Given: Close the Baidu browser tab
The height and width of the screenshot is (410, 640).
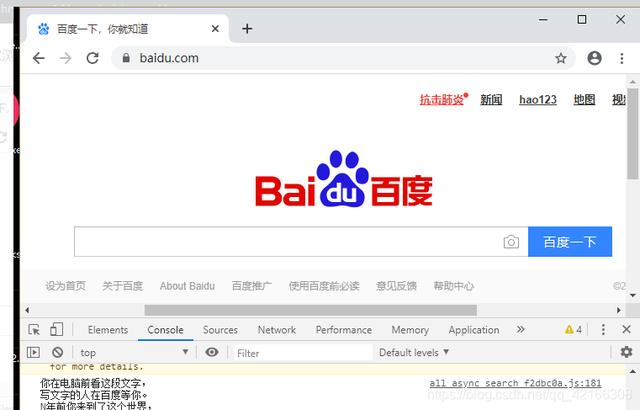Looking at the screenshot, I should click(x=215, y=29).
